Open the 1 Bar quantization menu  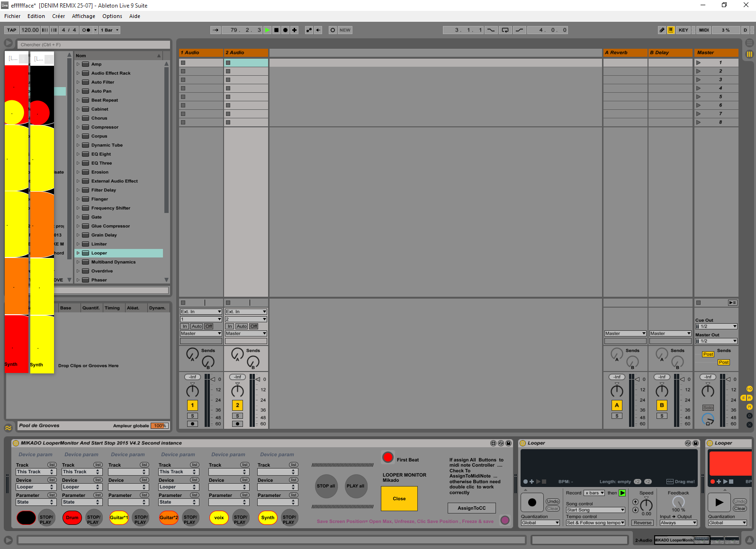click(109, 30)
